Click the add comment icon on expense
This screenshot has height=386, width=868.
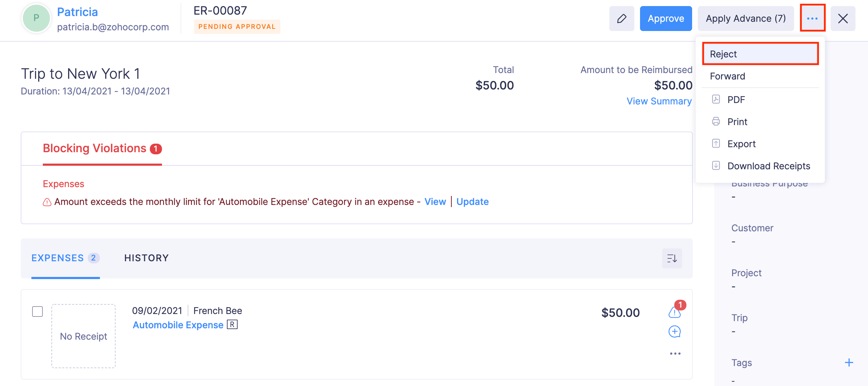[x=674, y=331]
